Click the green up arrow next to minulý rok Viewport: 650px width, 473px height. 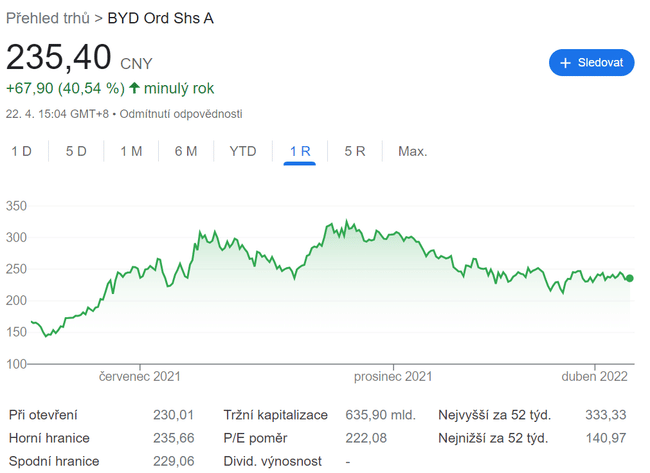(134, 88)
